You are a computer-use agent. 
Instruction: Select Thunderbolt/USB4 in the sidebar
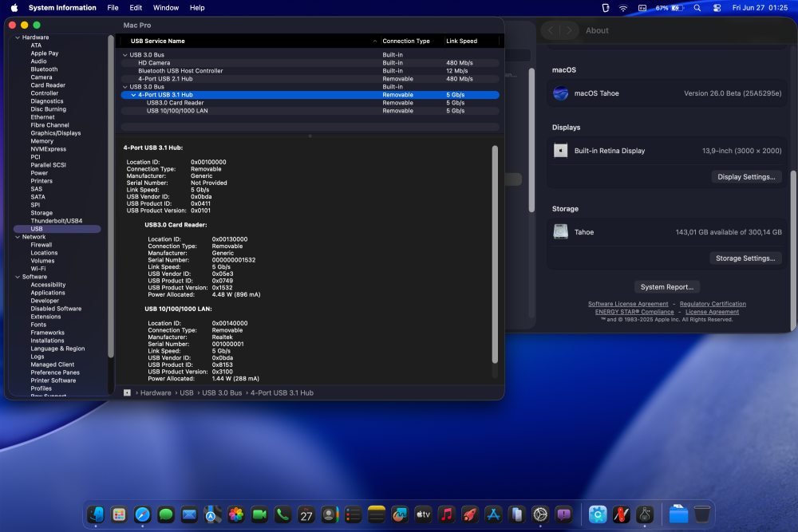56,221
